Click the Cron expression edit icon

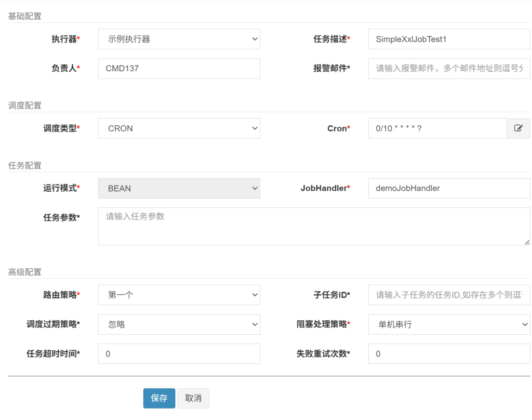(x=518, y=128)
